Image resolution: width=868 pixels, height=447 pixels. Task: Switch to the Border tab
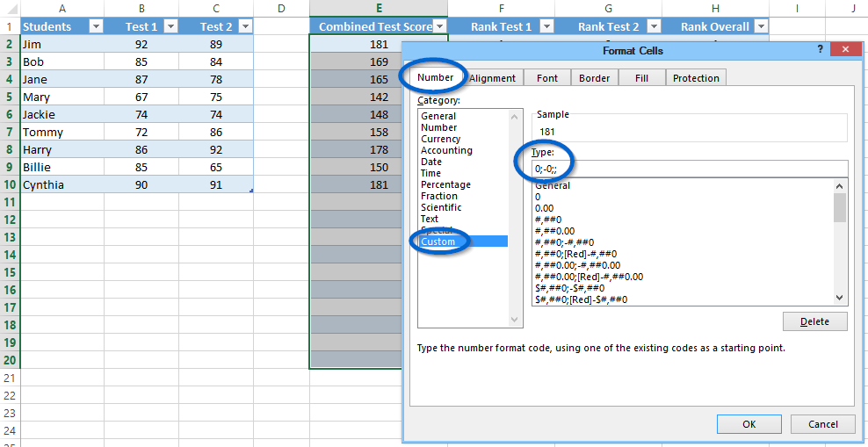click(x=595, y=78)
